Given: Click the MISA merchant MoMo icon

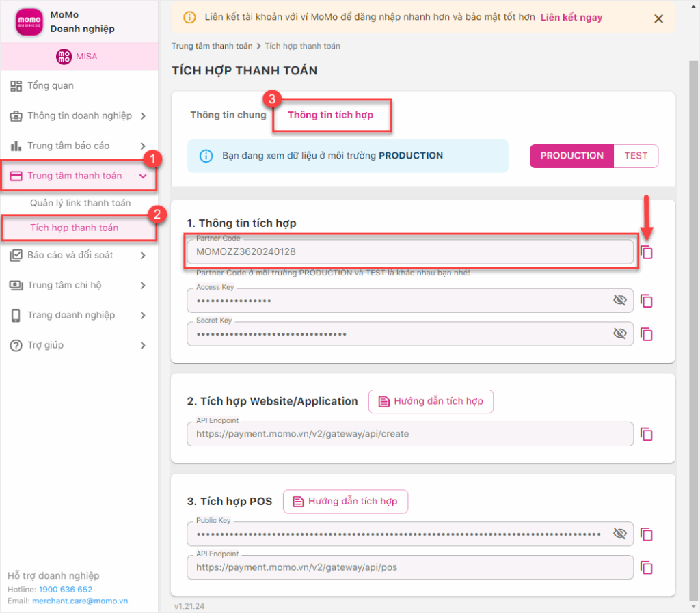Looking at the screenshot, I should point(64,57).
